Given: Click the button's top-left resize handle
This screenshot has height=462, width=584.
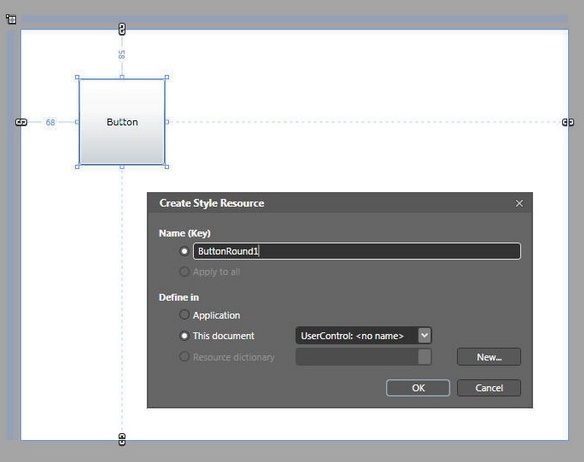Looking at the screenshot, I should [77, 77].
